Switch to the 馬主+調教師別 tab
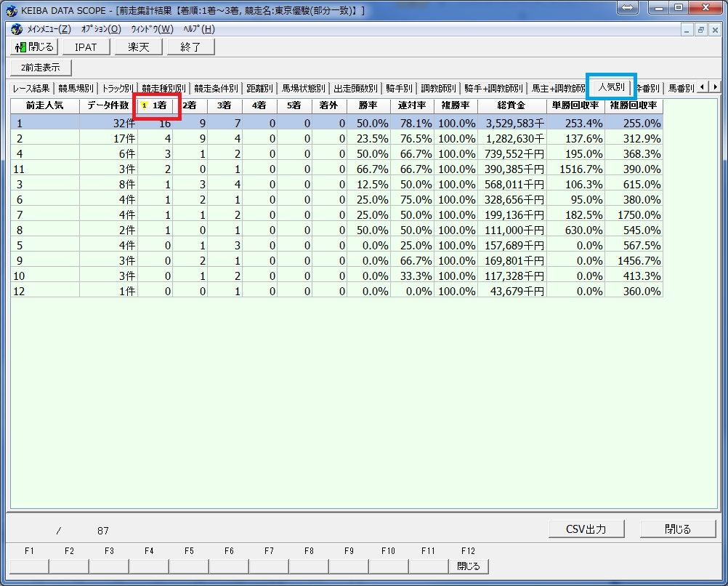728x586 pixels. 558,88
